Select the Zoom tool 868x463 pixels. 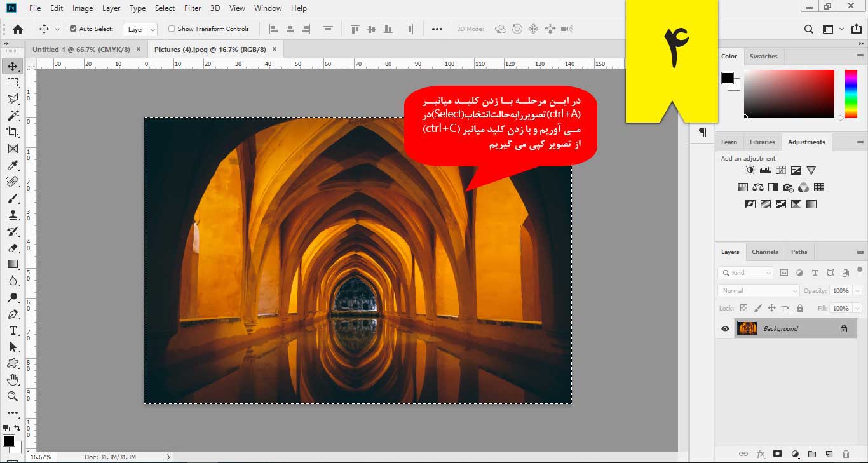pyautogui.click(x=13, y=396)
